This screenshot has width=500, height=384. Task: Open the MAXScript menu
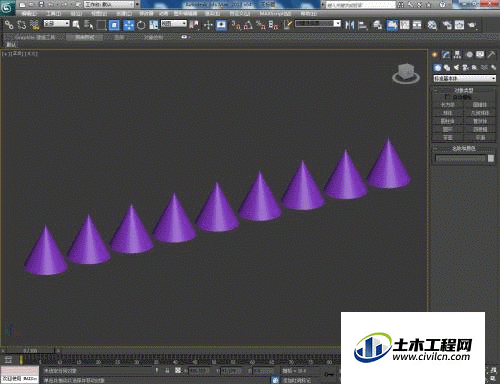(x=275, y=14)
